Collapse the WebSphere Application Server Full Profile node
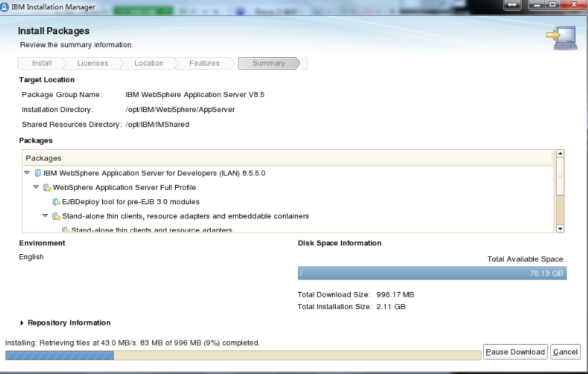The image size is (588, 374). pos(36,187)
